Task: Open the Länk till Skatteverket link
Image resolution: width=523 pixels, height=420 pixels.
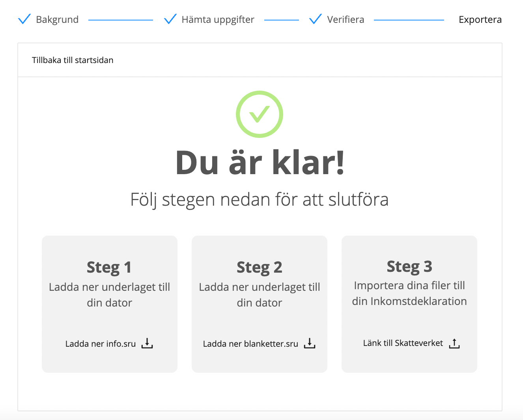Action: tap(403, 343)
